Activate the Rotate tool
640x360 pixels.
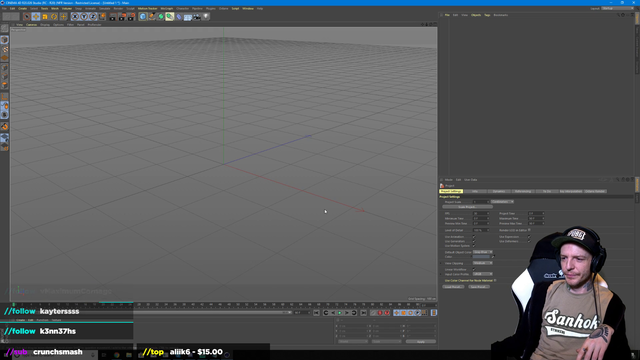coord(54,17)
